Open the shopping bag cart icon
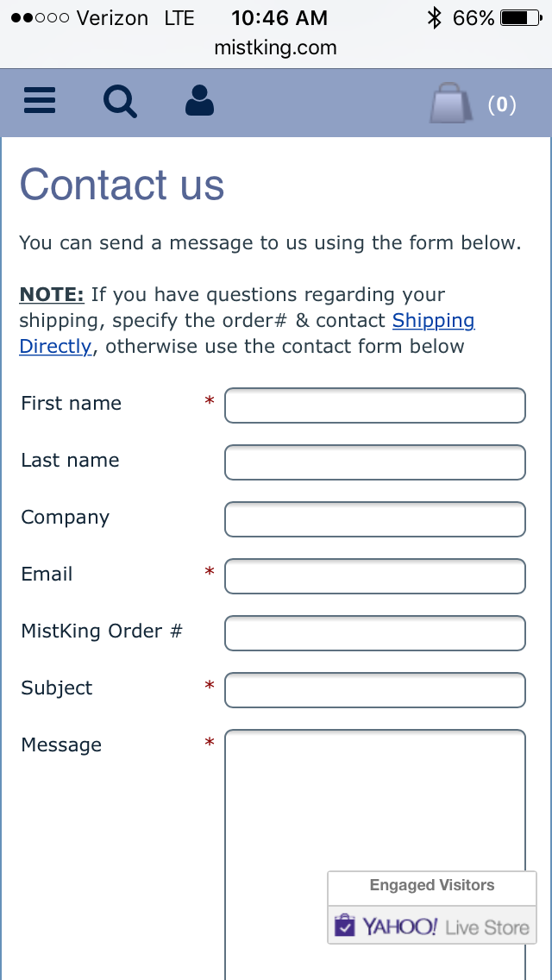The width and height of the screenshot is (552, 980). click(451, 104)
